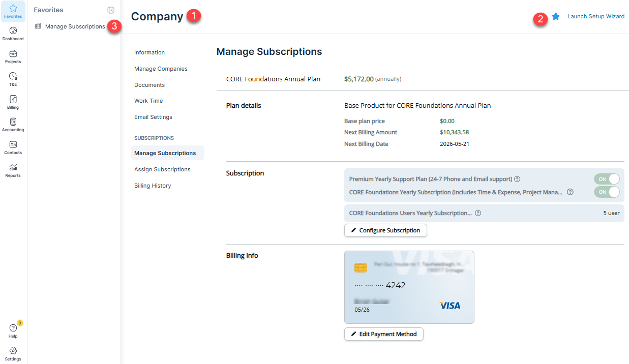Select Assign Subscriptions menu item
Viewport: 629px width, 364px height.
tap(162, 169)
